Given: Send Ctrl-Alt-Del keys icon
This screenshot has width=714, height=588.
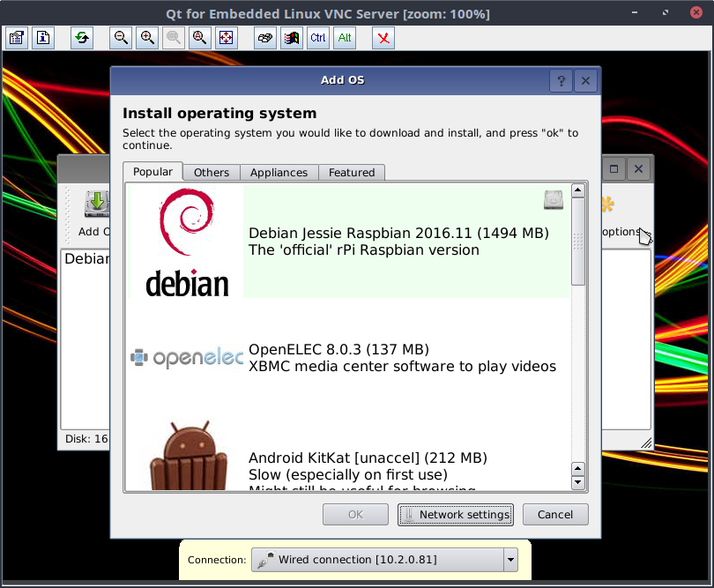Looking at the screenshot, I should pyautogui.click(x=265, y=38).
